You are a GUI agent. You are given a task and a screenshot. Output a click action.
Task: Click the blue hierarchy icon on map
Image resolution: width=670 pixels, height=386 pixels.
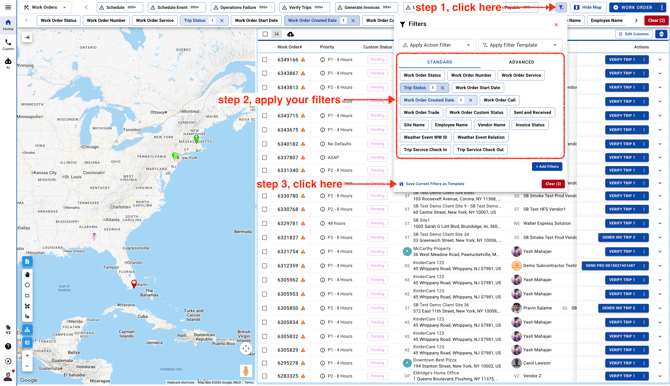[x=27, y=330]
